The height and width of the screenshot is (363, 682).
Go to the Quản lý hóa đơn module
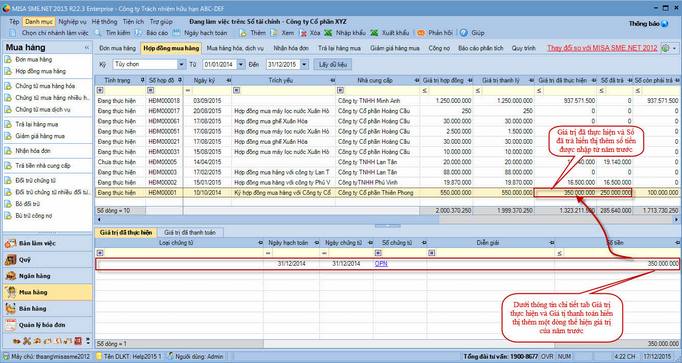point(47,325)
